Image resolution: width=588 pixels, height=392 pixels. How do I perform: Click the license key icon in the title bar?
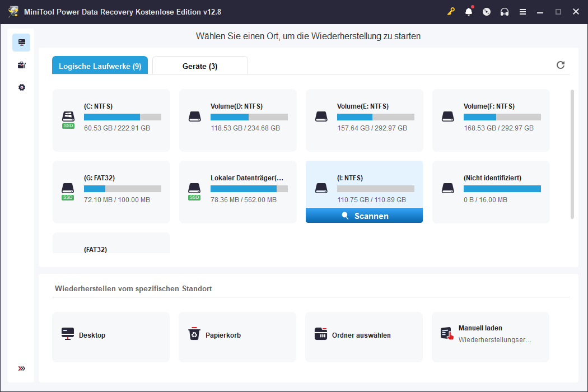pyautogui.click(x=451, y=11)
